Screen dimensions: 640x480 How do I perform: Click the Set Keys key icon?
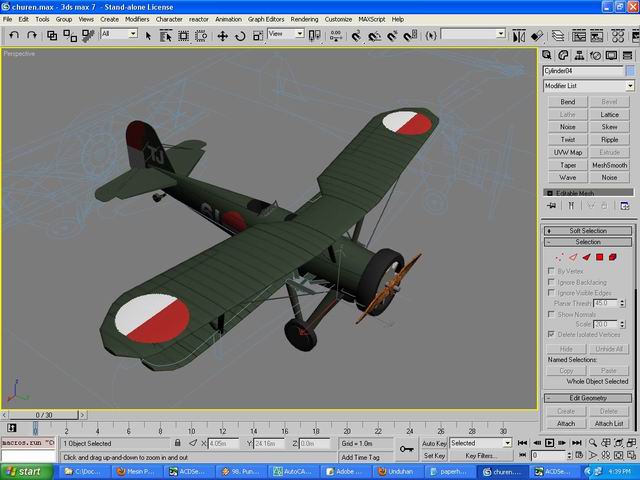407,448
